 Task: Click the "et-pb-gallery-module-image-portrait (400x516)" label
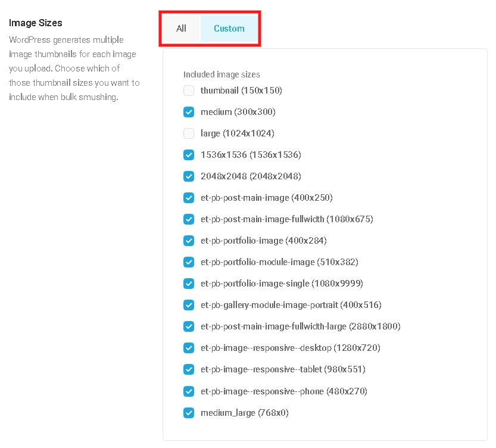pyautogui.click(x=291, y=305)
